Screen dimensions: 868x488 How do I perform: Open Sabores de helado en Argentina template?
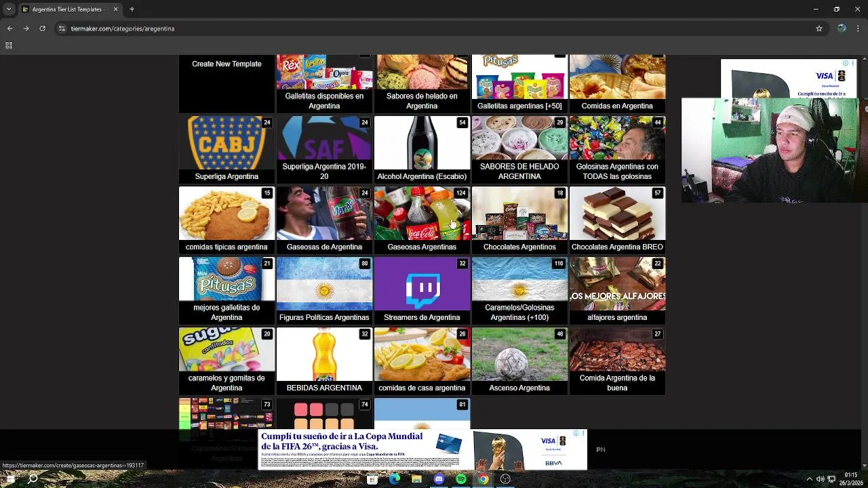tap(422, 84)
